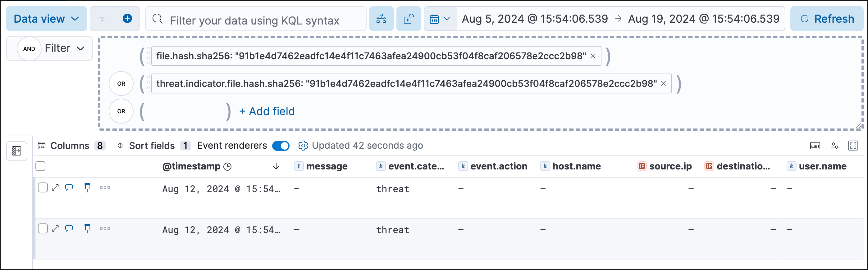Click the Refresh button
The width and height of the screenshot is (868, 270).
click(x=827, y=19)
